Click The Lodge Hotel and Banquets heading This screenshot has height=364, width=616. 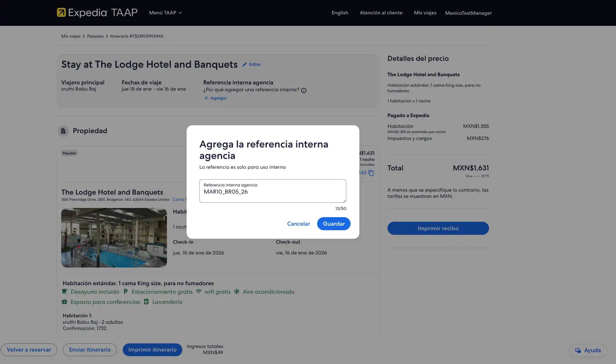112,192
